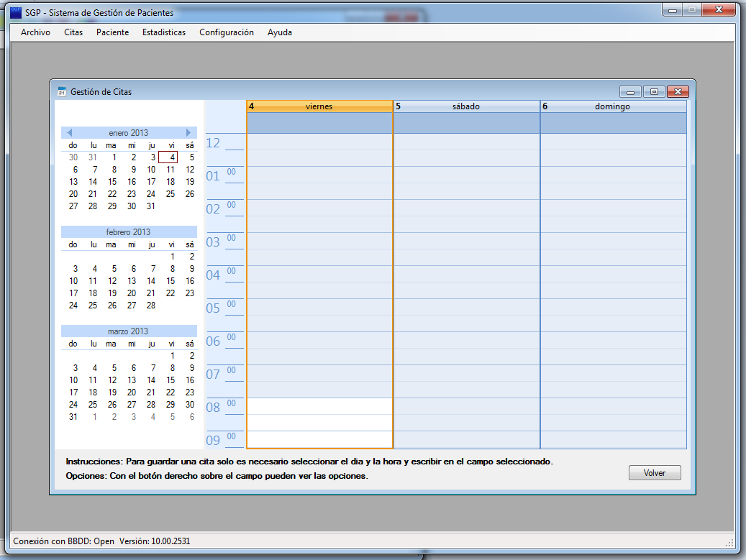Click the Versión: 10.00.2531 status text
This screenshot has width=746, height=560.
point(155,541)
